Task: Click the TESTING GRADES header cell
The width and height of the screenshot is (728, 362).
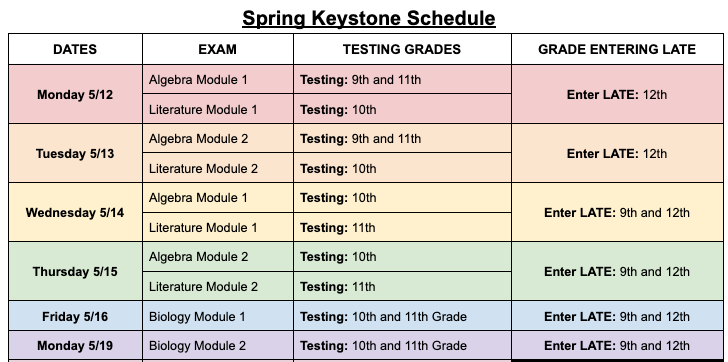Action: [402, 49]
